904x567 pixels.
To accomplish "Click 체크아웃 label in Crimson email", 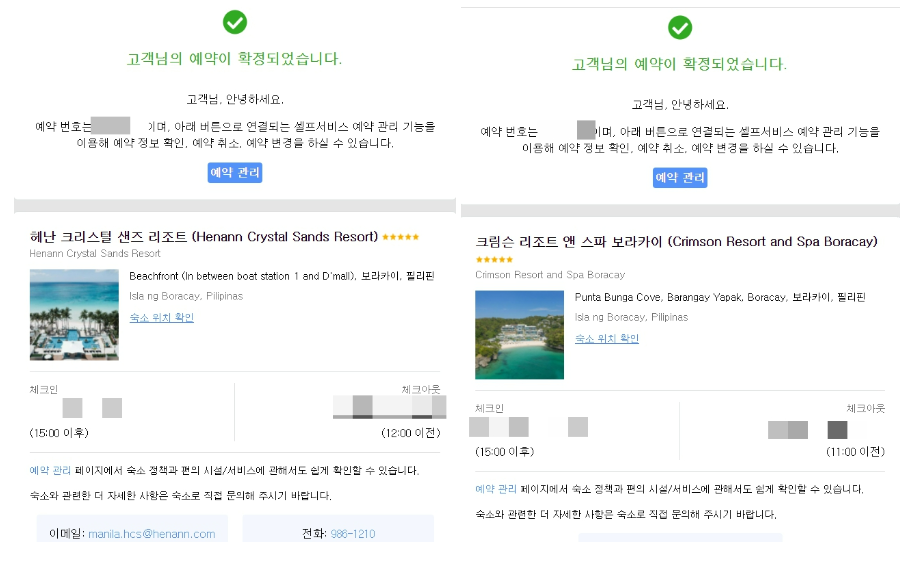I will click(865, 409).
